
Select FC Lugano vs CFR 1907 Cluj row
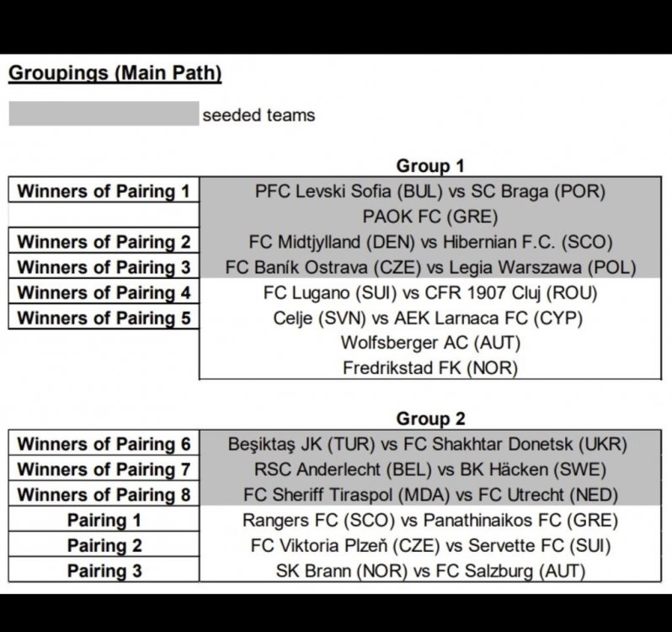(430, 293)
